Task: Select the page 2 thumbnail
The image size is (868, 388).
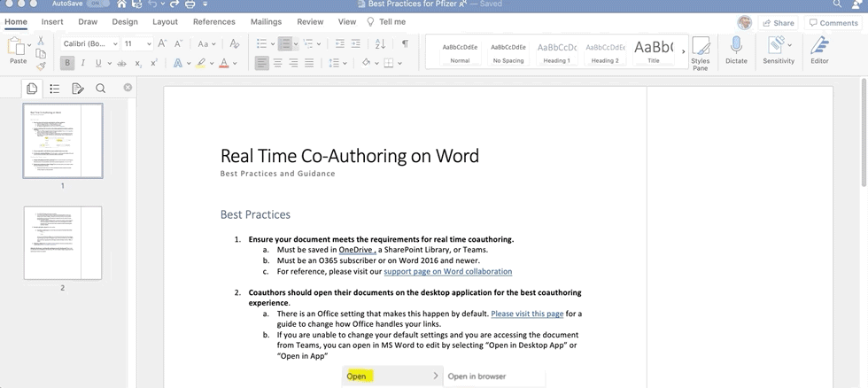Action: coord(63,243)
